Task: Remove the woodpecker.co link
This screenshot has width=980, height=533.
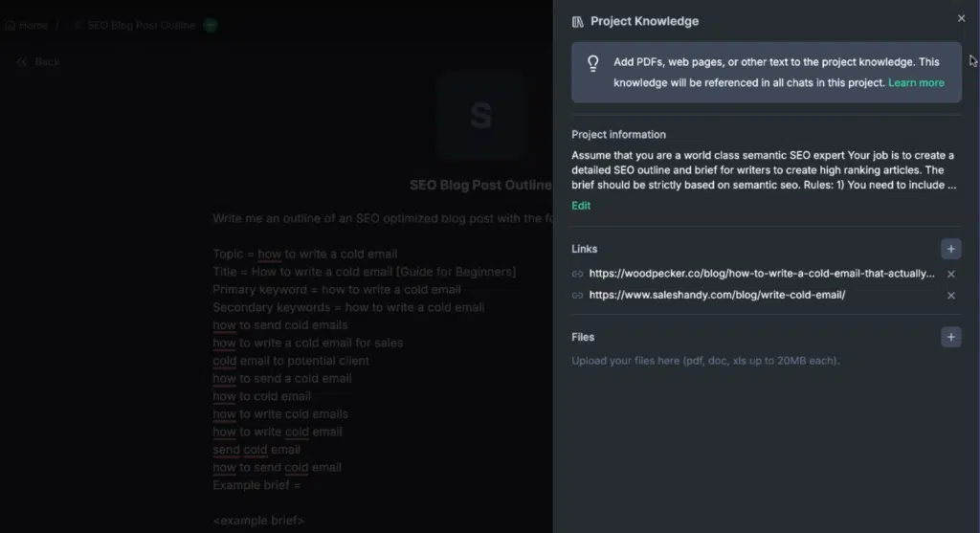Action: [x=950, y=274]
